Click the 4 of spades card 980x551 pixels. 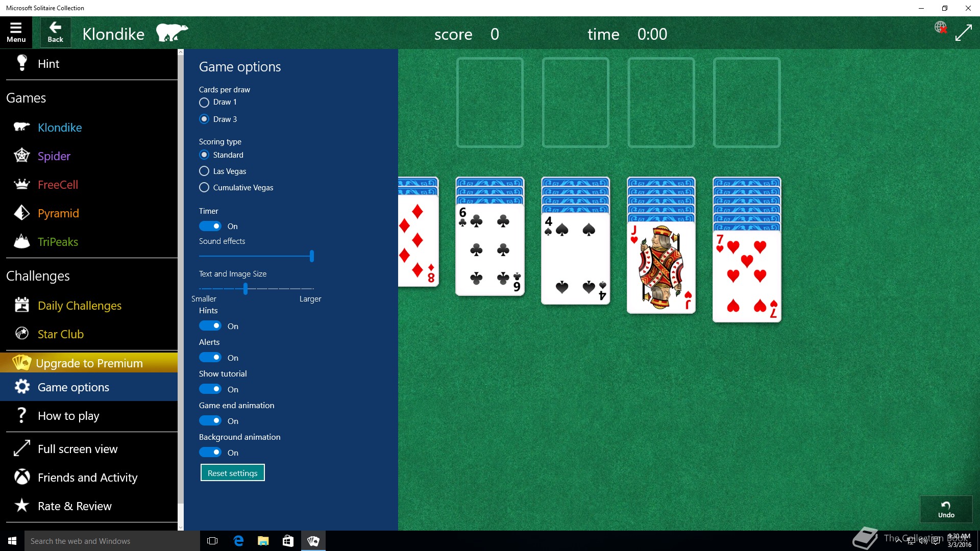click(x=575, y=258)
